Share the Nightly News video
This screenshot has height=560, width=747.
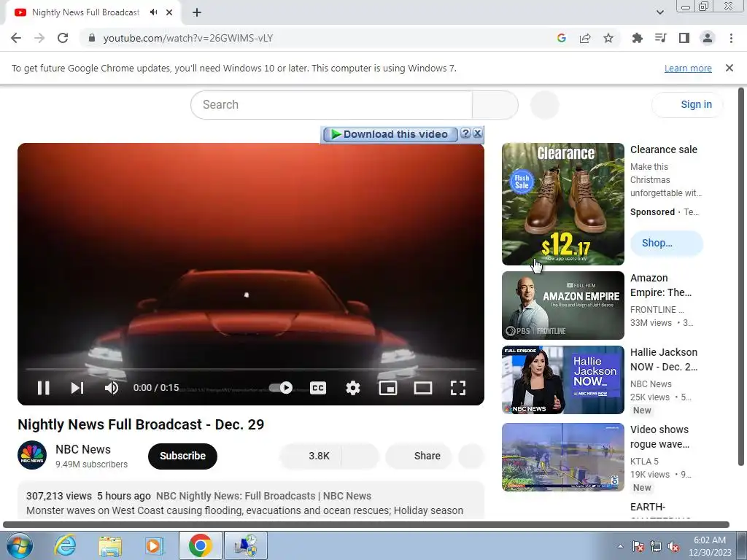pos(418,456)
